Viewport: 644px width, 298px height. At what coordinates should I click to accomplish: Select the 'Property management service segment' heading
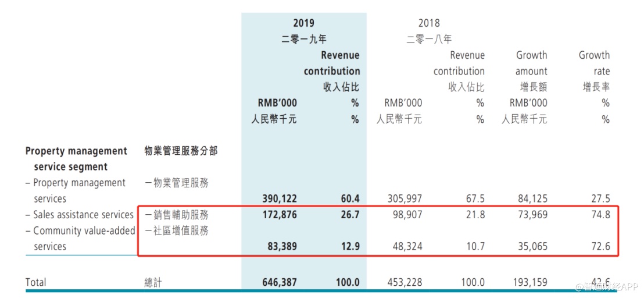click(76, 158)
